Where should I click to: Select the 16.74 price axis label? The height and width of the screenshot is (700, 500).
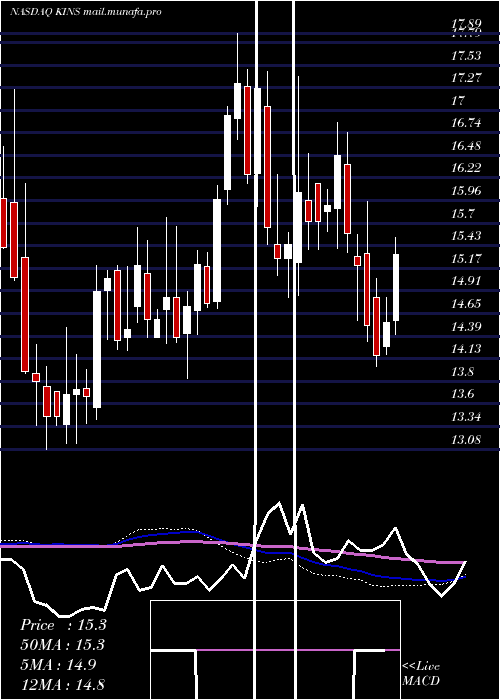click(467, 123)
